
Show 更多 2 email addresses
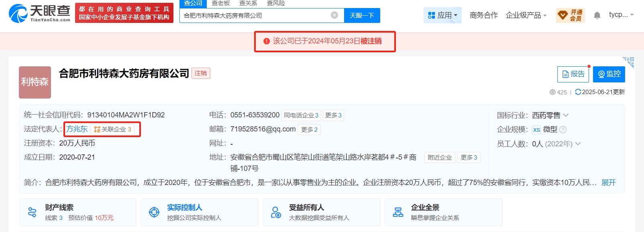(309, 129)
